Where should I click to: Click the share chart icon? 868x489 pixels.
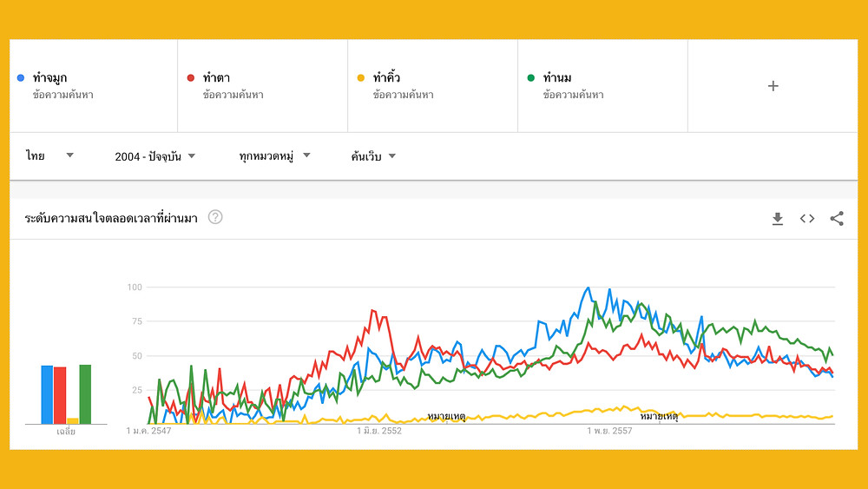837,219
